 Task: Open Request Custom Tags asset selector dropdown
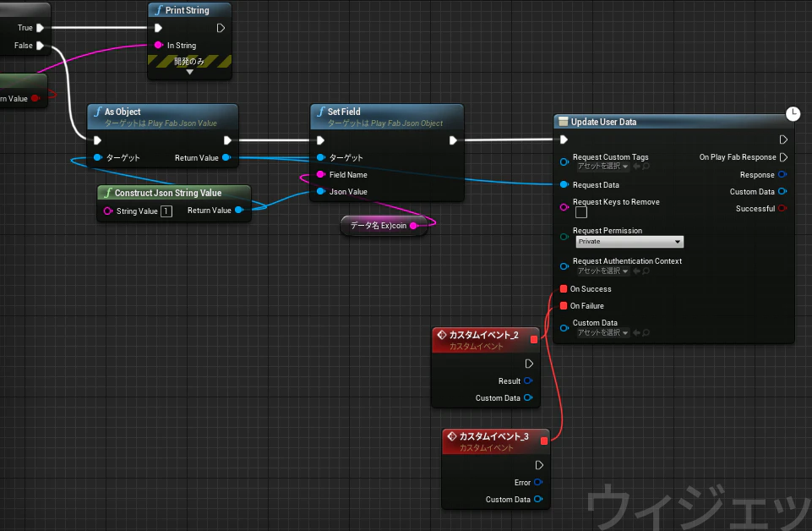tap(602, 167)
